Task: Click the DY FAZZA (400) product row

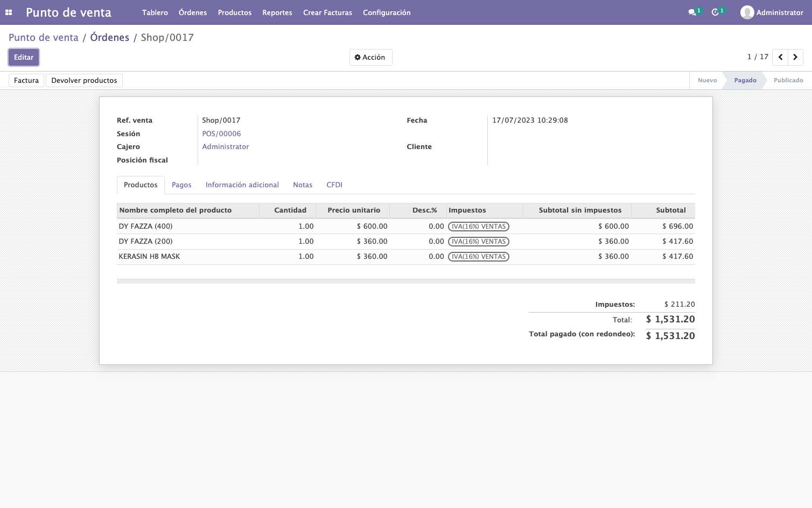Action: [x=406, y=227]
